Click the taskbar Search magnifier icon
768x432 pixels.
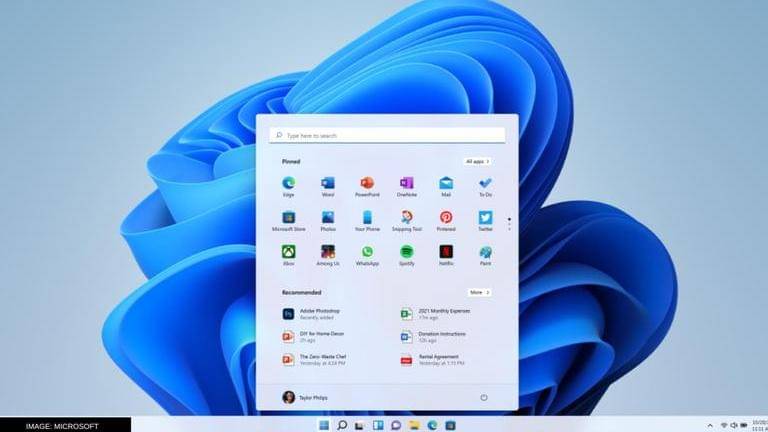[342, 425]
